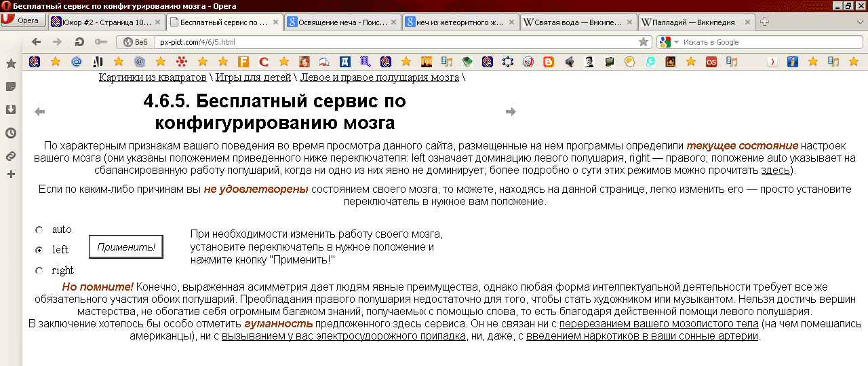Screen dimensions: 868x366
Task: Select the 'auto' radio button
Action: point(39,230)
